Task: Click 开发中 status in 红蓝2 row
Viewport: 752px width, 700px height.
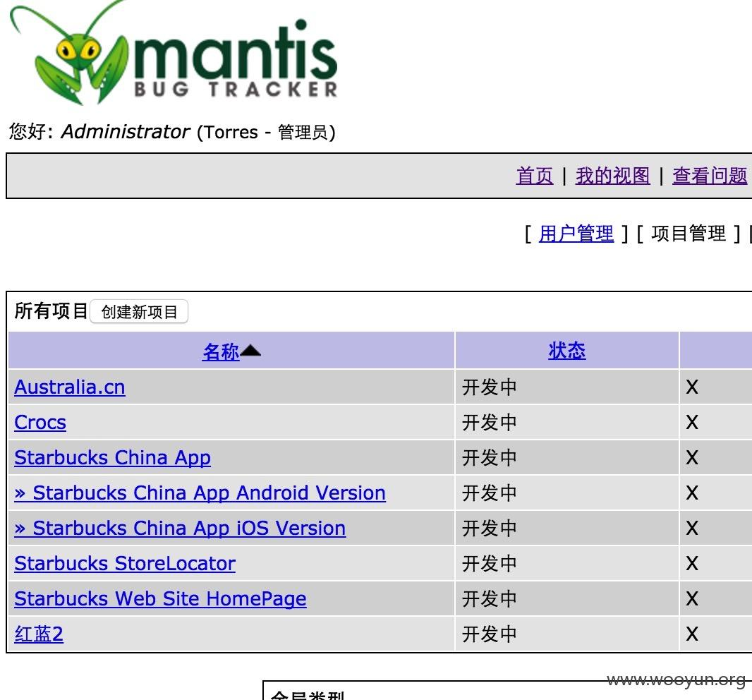Action: point(489,634)
